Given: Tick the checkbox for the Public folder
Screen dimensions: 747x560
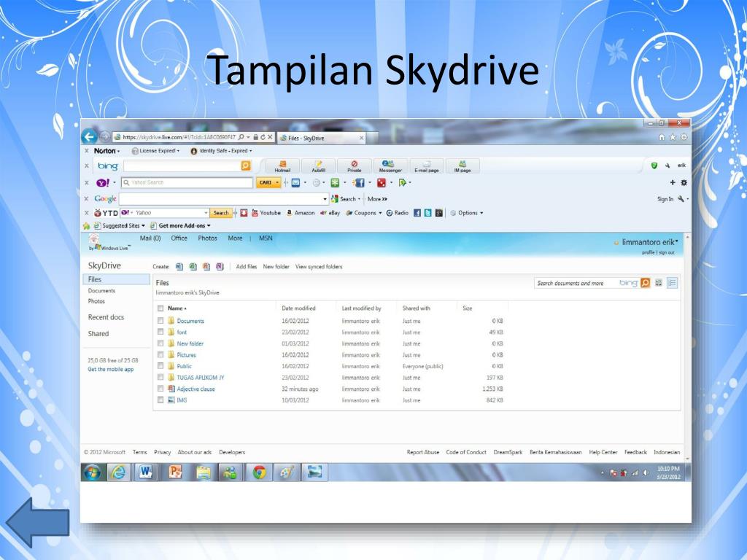Looking at the screenshot, I should point(160,366).
